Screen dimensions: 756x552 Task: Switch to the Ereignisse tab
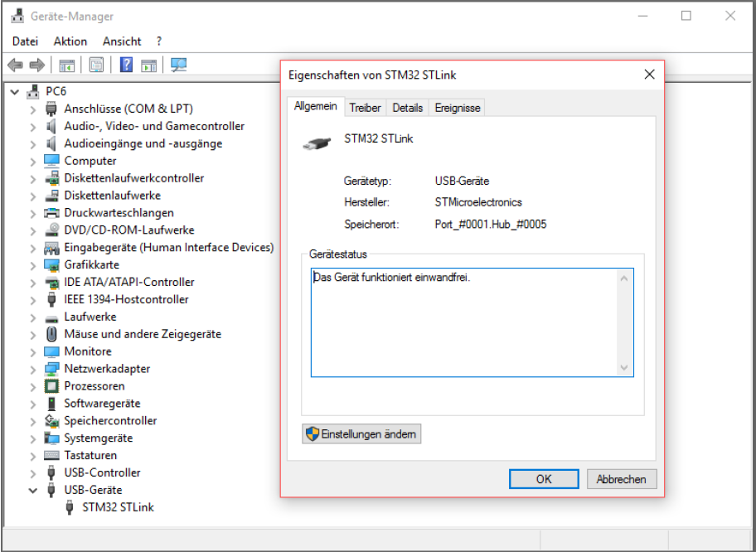tap(457, 108)
